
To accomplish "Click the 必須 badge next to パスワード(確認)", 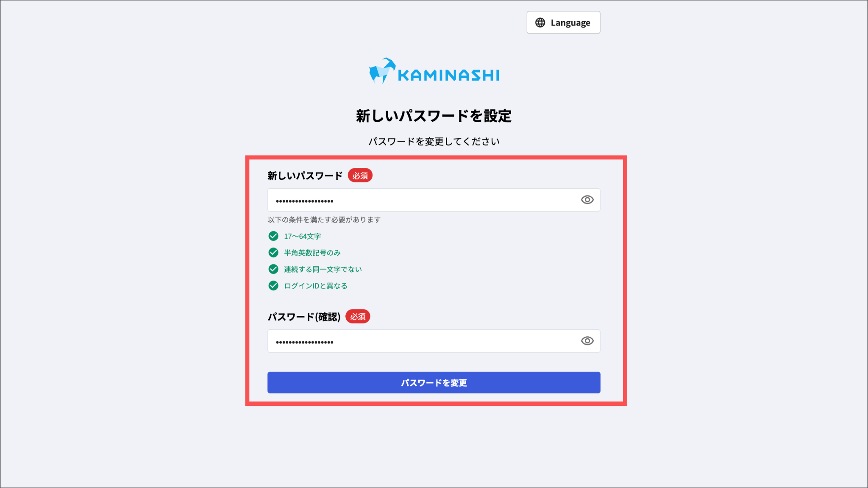I will click(x=358, y=317).
